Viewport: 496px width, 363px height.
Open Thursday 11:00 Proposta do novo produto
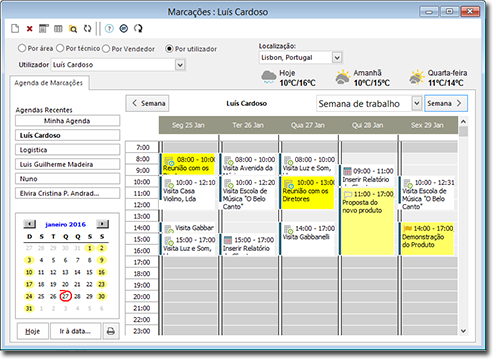(x=367, y=222)
